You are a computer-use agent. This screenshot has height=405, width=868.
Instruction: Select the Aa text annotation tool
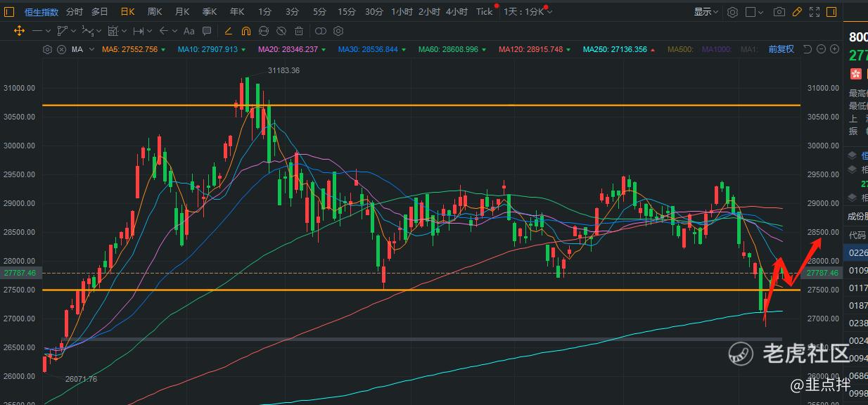pos(189,31)
